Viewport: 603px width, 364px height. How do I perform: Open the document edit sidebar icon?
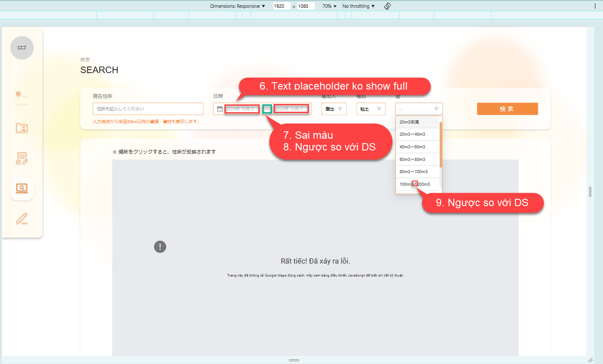(22, 159)
